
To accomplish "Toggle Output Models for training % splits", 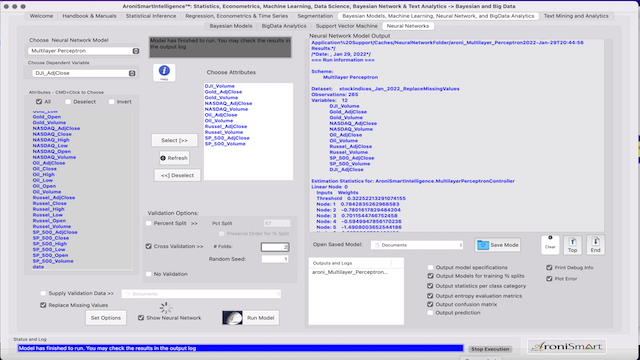I will (x=430, y=276).
